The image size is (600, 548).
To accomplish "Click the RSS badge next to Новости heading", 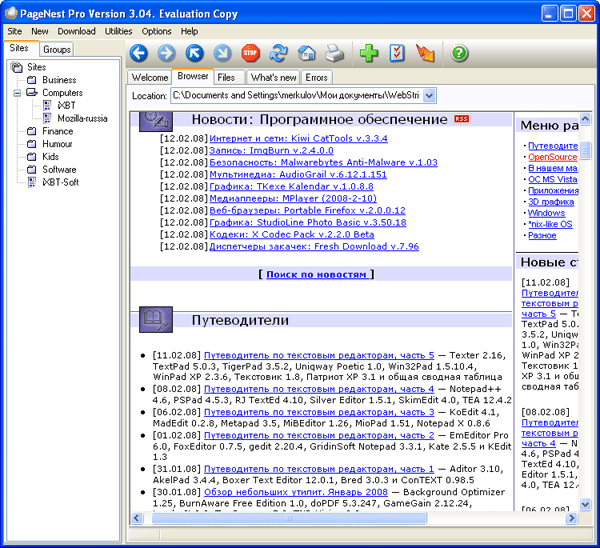I will (x=461, y=119).
